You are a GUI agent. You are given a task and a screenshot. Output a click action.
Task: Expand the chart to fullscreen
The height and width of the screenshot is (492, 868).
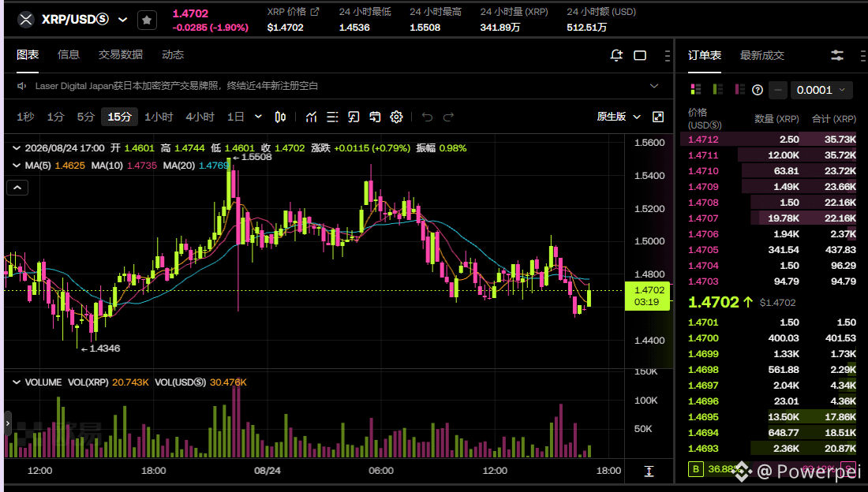coord(657,117)
